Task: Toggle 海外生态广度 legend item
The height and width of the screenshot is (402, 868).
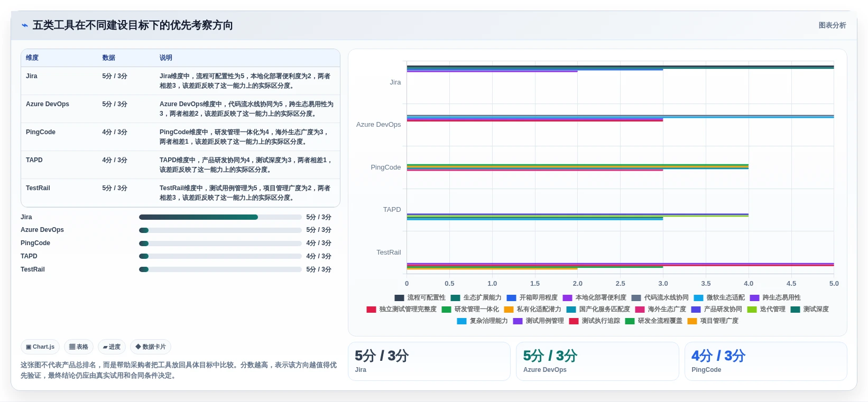Action: [660, 310]
